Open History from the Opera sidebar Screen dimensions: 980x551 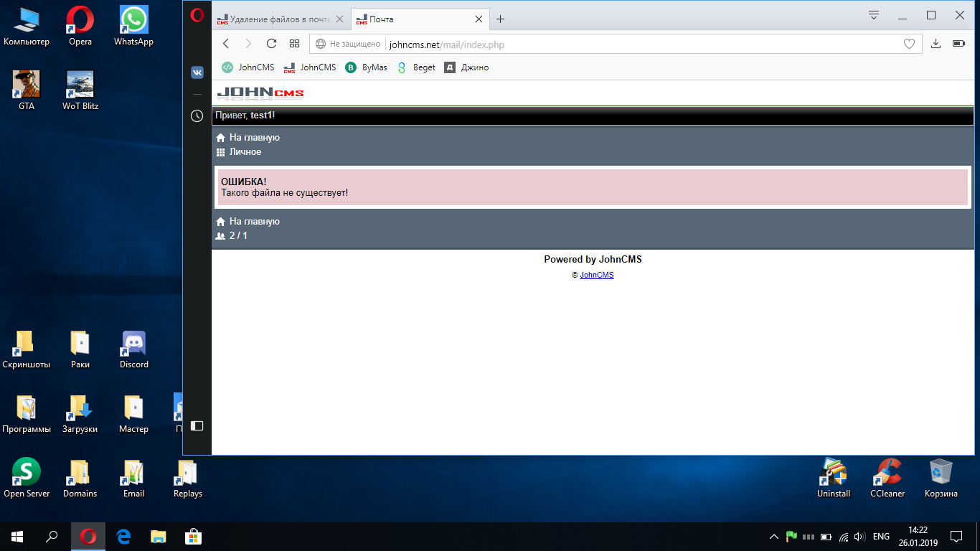coord(197,116)
